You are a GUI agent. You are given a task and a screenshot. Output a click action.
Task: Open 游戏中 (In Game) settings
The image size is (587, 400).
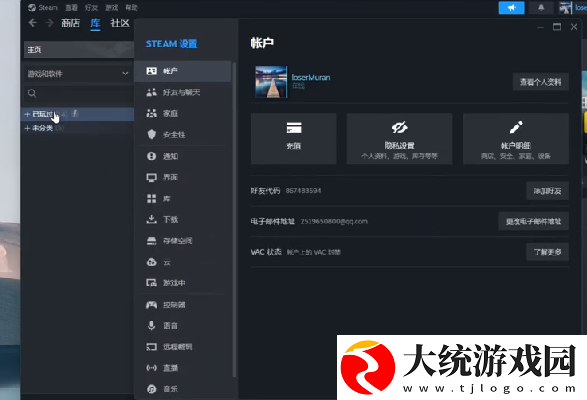pyautogui.click(x=183, y=283)
